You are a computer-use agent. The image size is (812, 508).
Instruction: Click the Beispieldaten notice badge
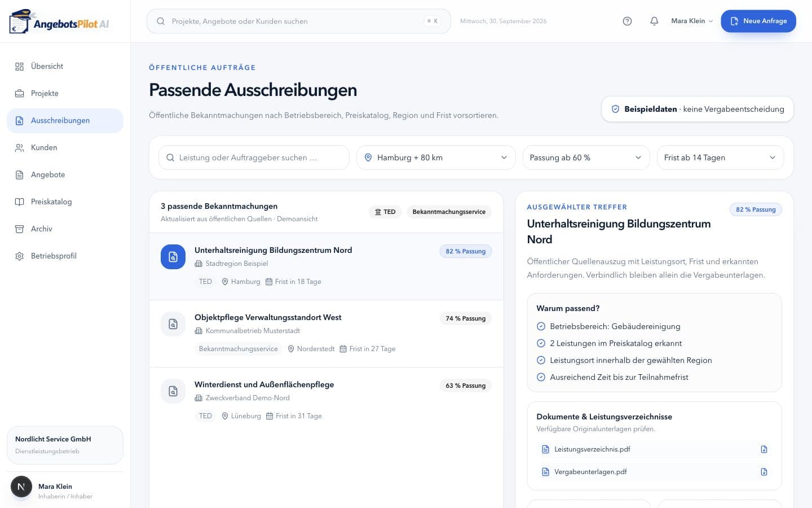(698, 109)
